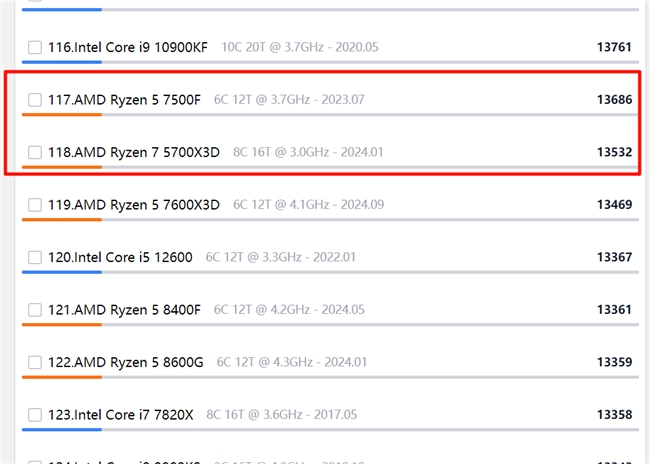Image resolution: width=650 pixels, height=464 pixels.
Task: Click the 6C 12T @ 3.7GHz - 2023.07 spec
Action: click(x=289, y=100)
